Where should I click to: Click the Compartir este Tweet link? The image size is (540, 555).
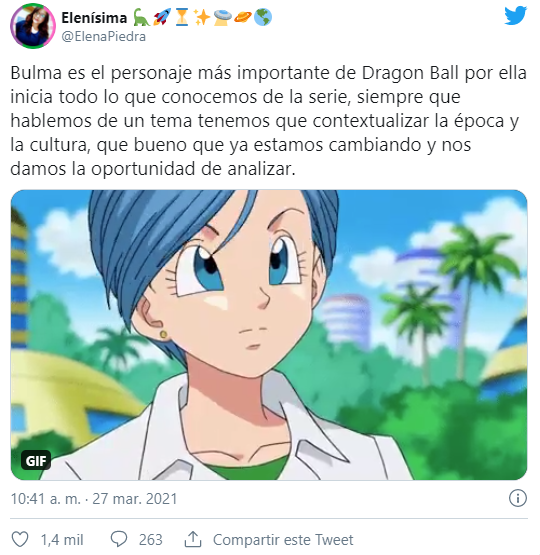pos(283,540)
